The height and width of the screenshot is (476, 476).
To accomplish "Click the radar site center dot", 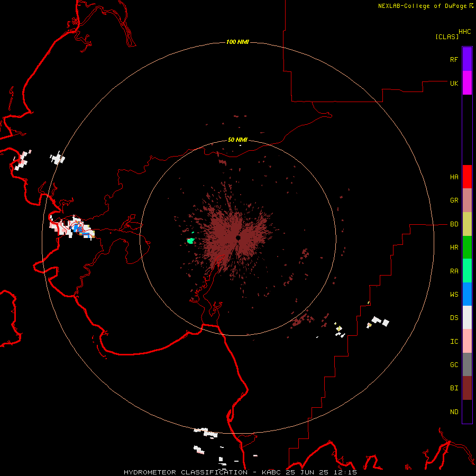I will tap(238, 237).
